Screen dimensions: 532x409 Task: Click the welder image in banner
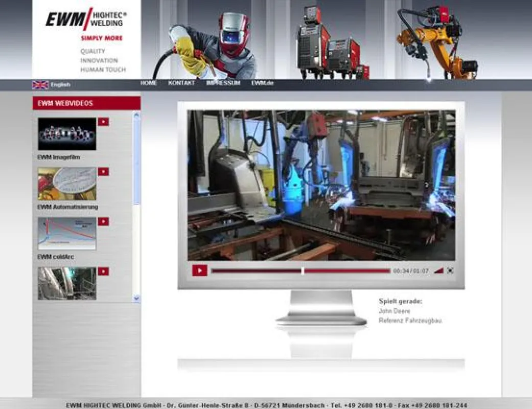pyautogui.click(x=205, y=46)
